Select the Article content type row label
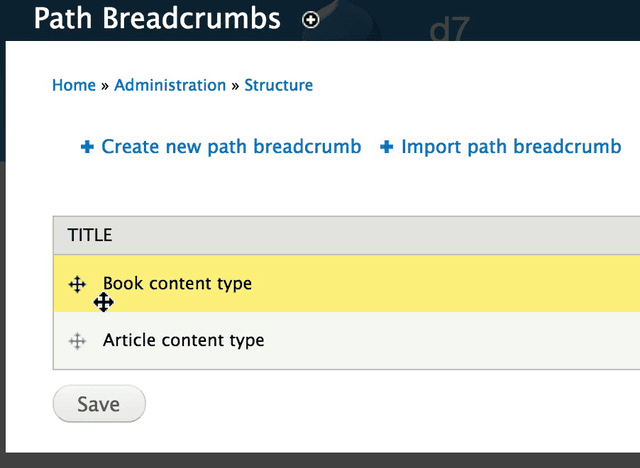 pyautogui.click(x=183, y=341)
